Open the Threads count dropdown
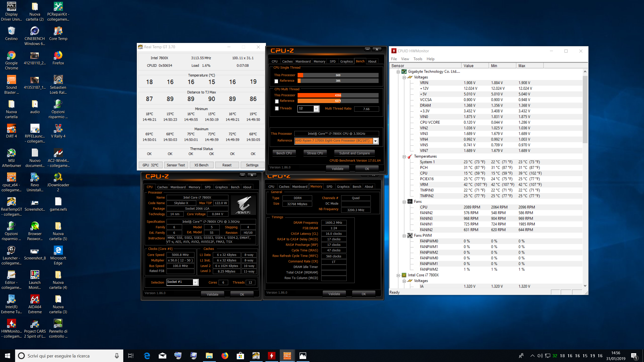Viewport: 644px width, 362px height. click(316, 109)
